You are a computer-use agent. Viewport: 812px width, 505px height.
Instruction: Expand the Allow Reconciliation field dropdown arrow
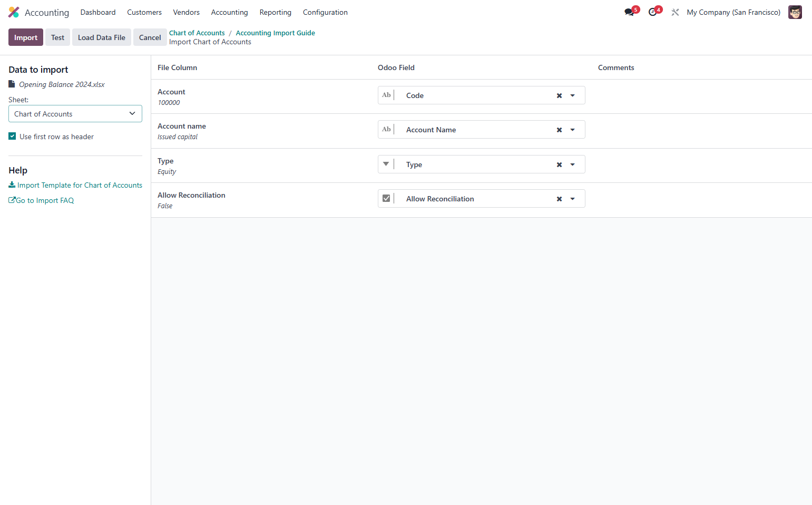[573, 199]
